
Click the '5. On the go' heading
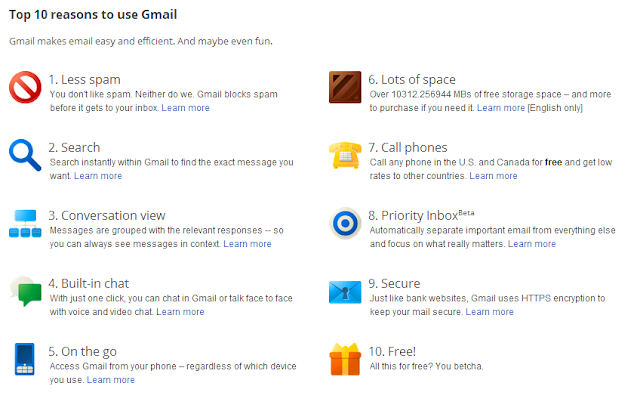coord(82,352)
